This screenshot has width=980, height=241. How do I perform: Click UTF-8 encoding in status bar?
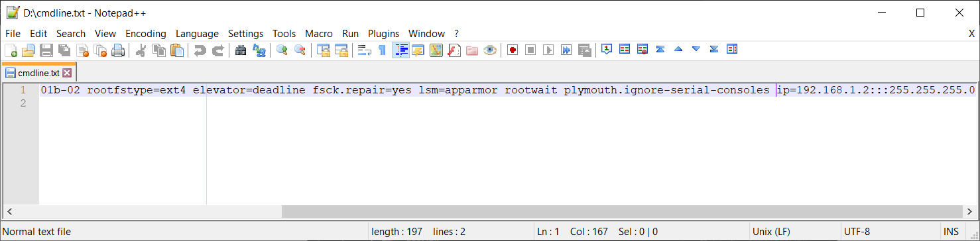point(857,232)
